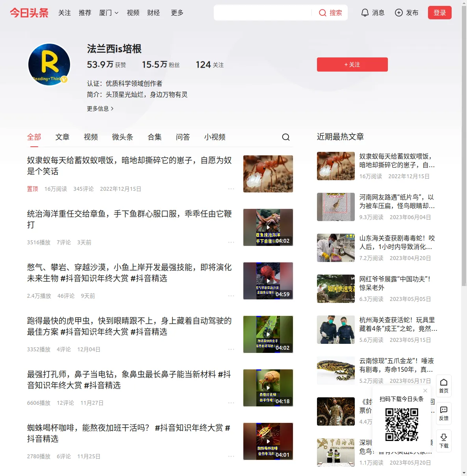The width and height of the screenshot is (467, 476).
Task: Open post 最强打孔师，鼻子当电钻
Action: coord(130,380)
